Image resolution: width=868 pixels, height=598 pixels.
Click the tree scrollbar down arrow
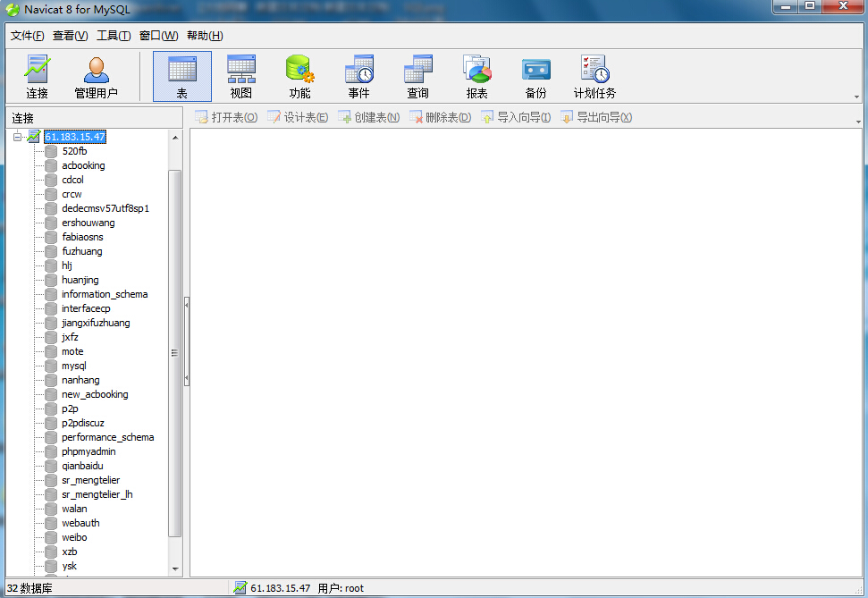click(x=175, y=569)
